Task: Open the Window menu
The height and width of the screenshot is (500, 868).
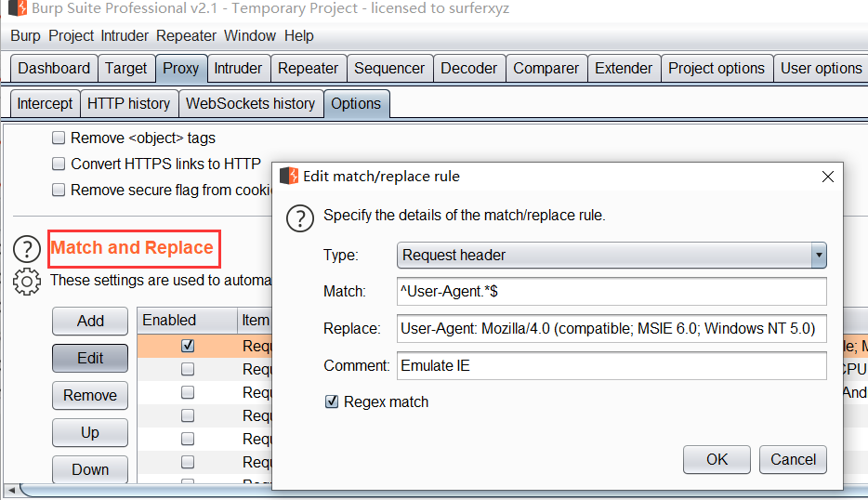Action: pos(250,36)
